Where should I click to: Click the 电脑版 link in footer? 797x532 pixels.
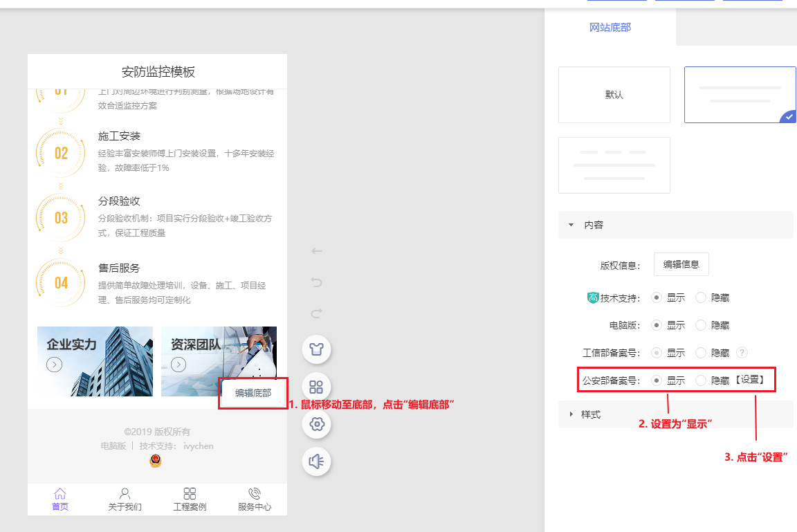113,446
